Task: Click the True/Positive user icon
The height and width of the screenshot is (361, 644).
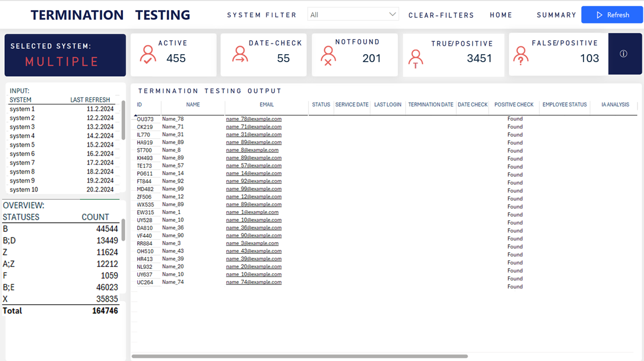Action: click(415, 58)
